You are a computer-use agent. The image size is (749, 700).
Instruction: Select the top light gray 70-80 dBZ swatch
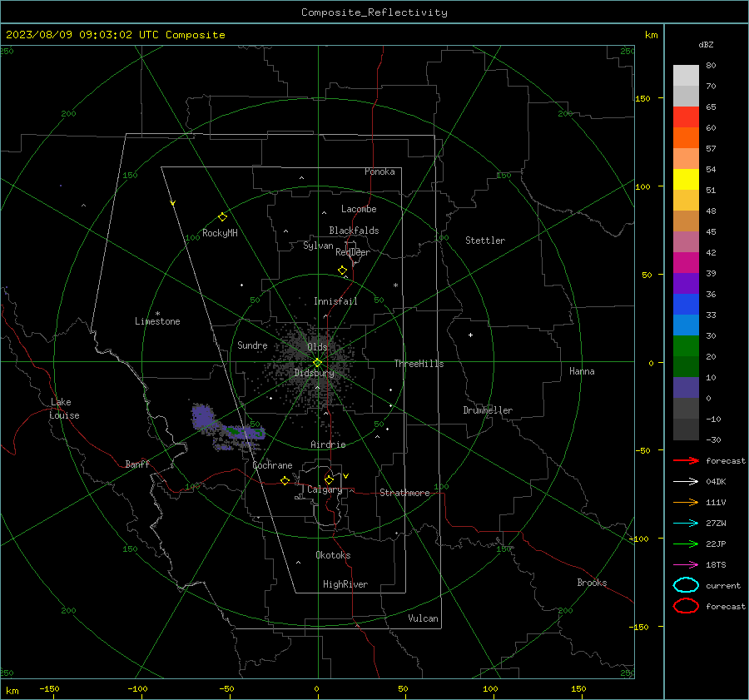pyautogui.click(x=686, y=75)
